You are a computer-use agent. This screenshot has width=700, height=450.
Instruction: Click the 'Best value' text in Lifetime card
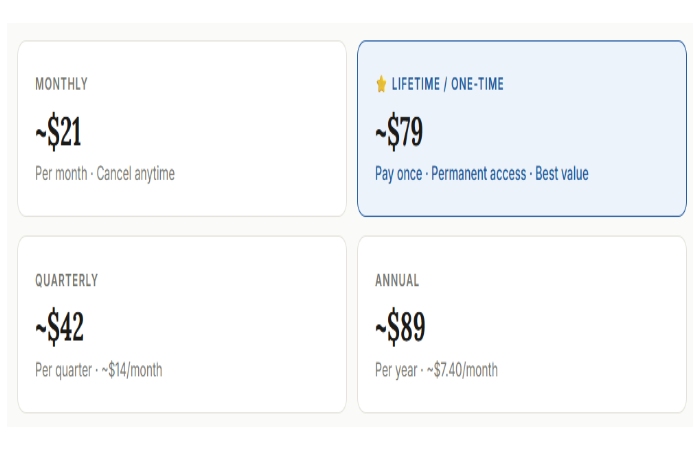pos(562,174)
